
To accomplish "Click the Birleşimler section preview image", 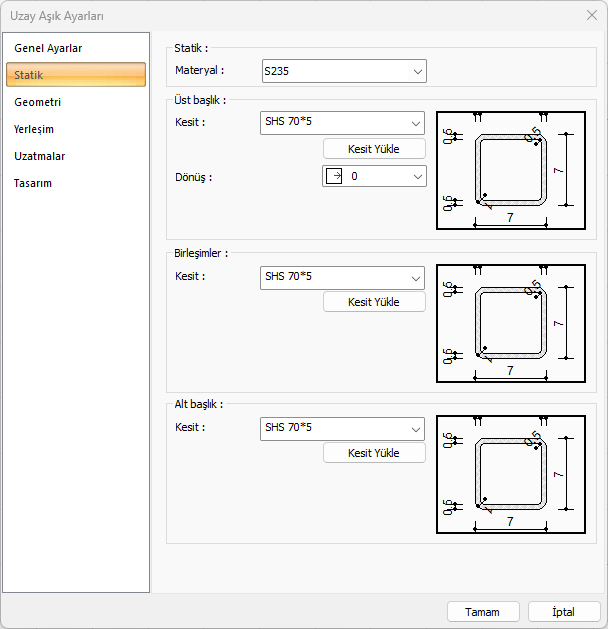I will [x=510, y=323].
